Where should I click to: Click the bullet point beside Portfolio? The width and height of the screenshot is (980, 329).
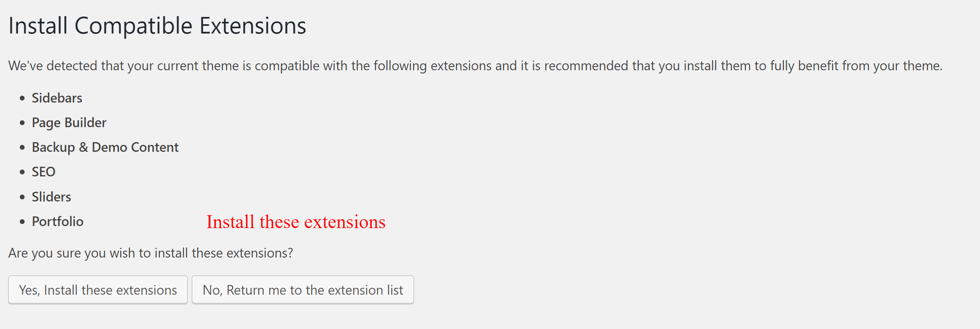point(22,222)
